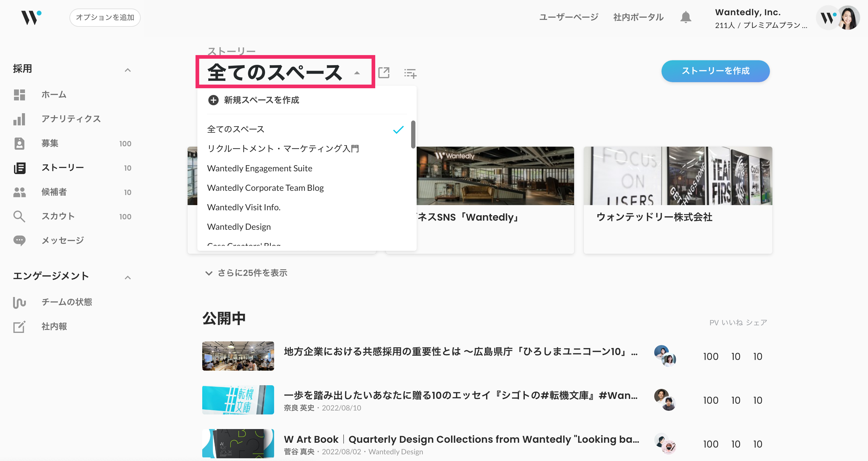The image size is (868, 461).
Task: Click the オプションを追加 button
Action: pos(105,17)
